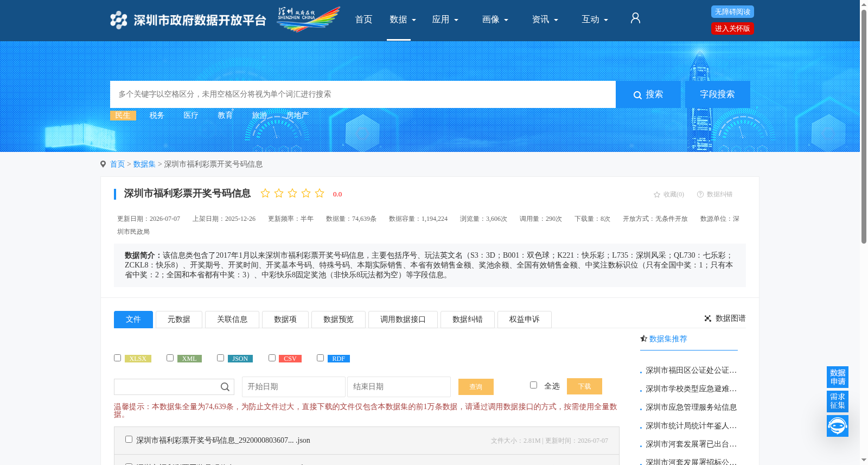Click the red 进入关怀版 button

tap(732, 29)
